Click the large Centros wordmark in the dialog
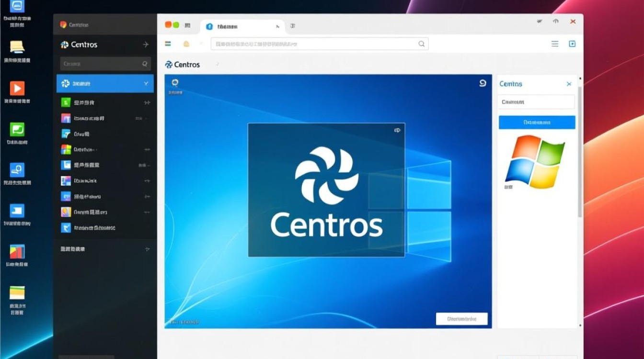The width and height of the screenshot is (644, 359). click(x=327, y=224)
